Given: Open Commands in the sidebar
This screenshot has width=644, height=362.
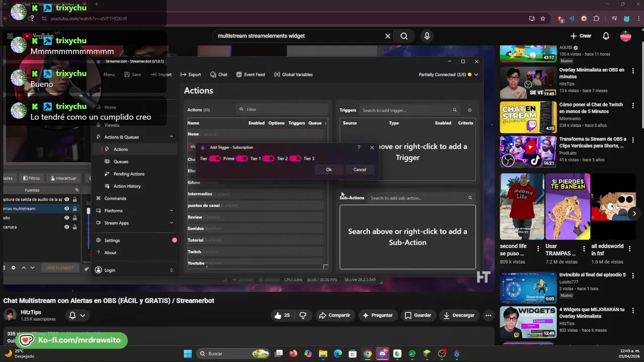Looking at the screenshot, I should coord(115,198).
